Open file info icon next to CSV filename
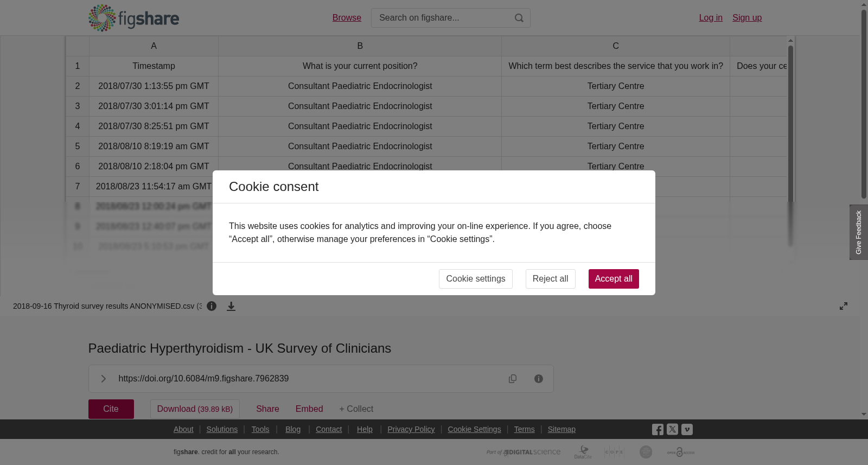This screenshot has width=868, height=465. 212,306
